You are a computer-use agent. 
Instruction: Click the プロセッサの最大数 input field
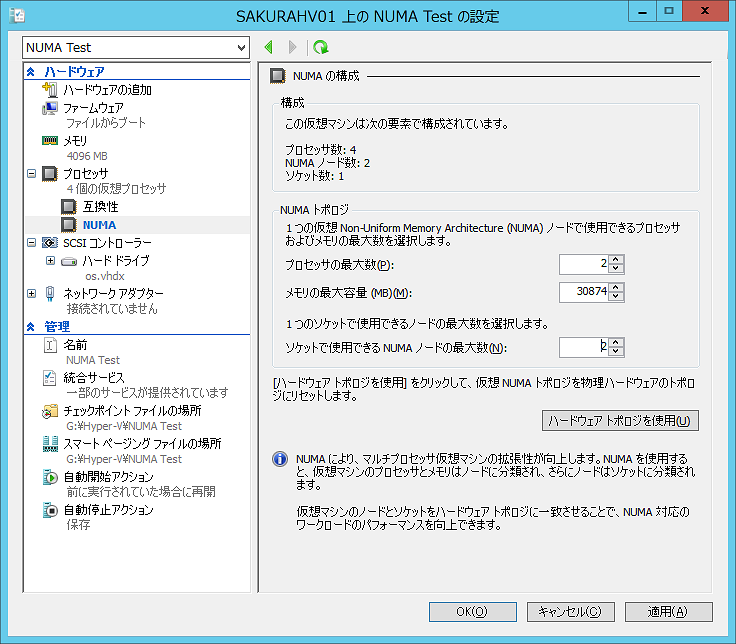(x=584, y=264)
